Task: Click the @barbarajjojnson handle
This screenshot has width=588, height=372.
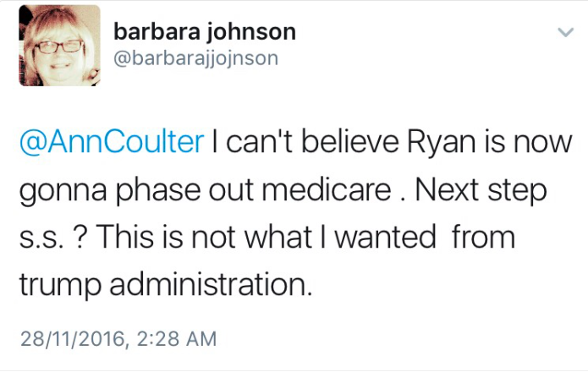Action: (195, 58)
